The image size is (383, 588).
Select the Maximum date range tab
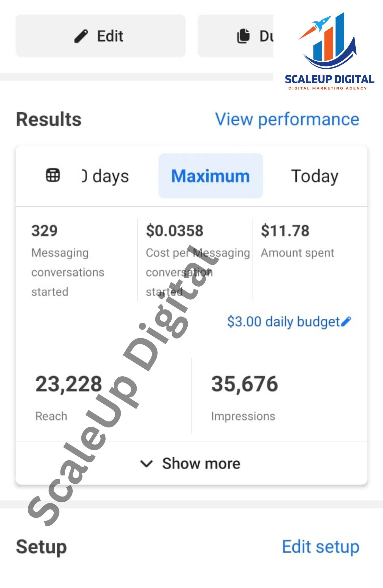[211, 176]
